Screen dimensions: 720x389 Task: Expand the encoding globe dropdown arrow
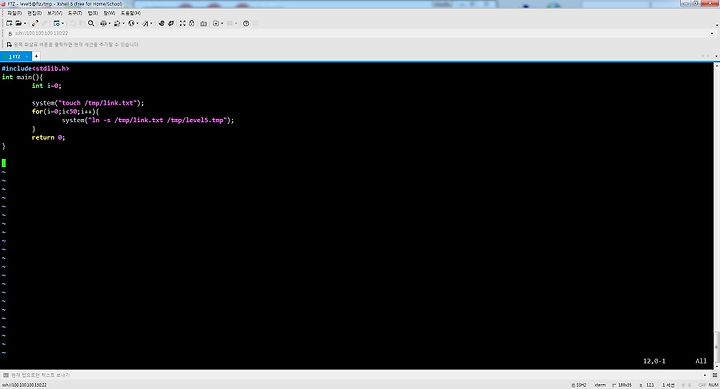pyautogui.click(x=137, y=23)
